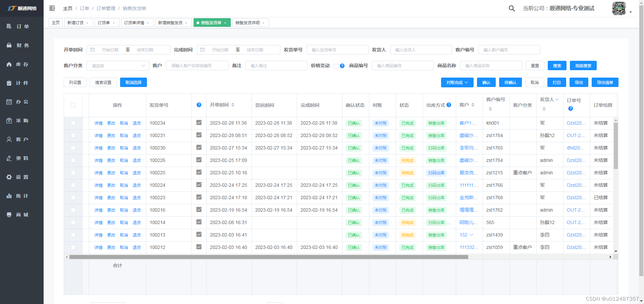
Task: Click the vertical table scrollbar
Action: coord(616,145)
